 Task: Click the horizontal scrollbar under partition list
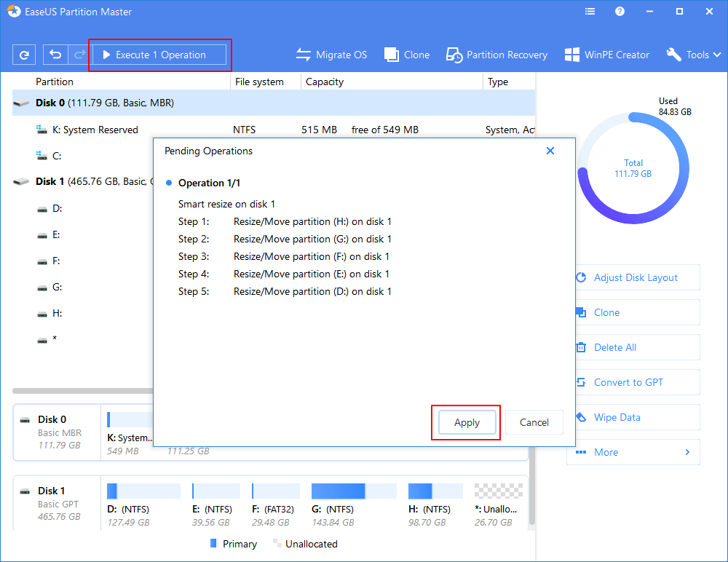83,391
